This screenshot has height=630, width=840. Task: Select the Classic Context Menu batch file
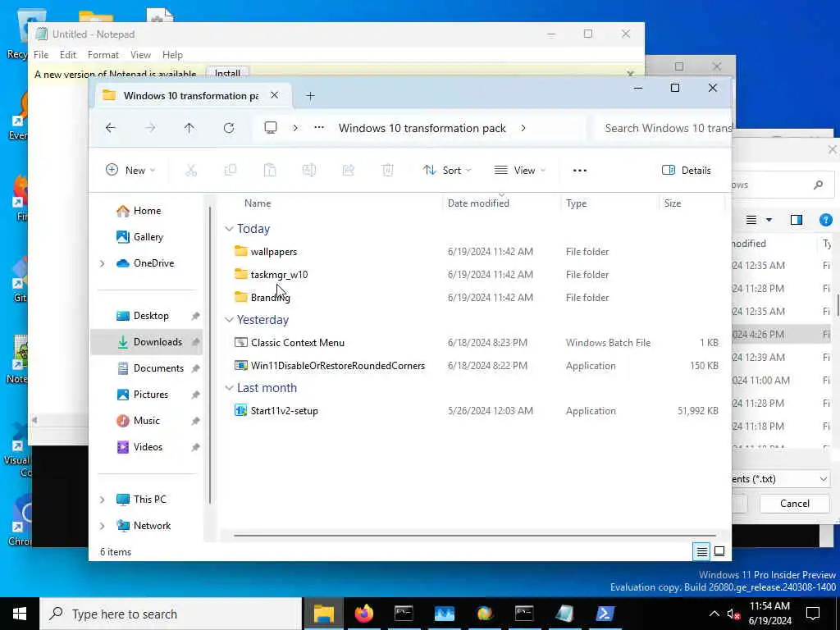297,343
